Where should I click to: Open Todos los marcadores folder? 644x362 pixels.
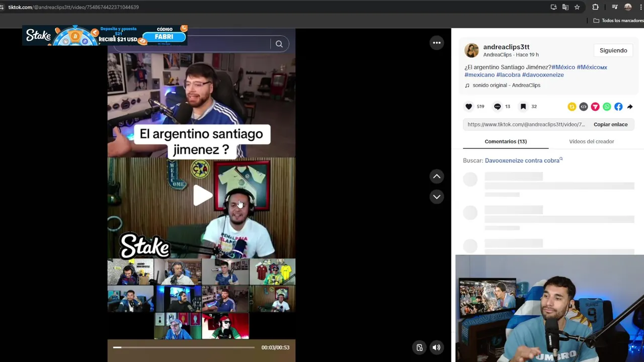[x=618, y=21]
